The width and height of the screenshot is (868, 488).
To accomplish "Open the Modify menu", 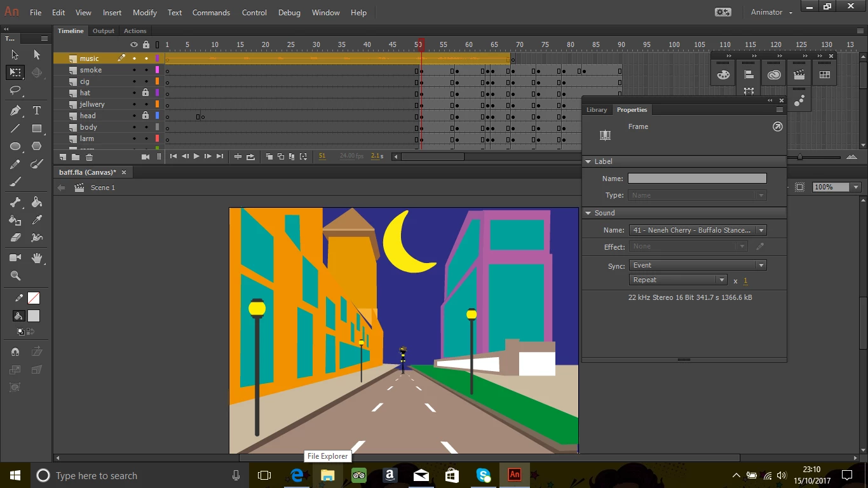I will coord(145,13).
